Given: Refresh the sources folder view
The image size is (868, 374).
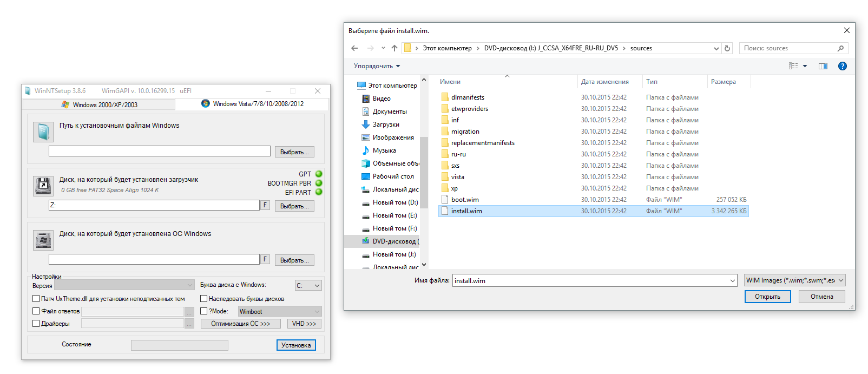Looking at the screenshot, I should tap(727, 48).
